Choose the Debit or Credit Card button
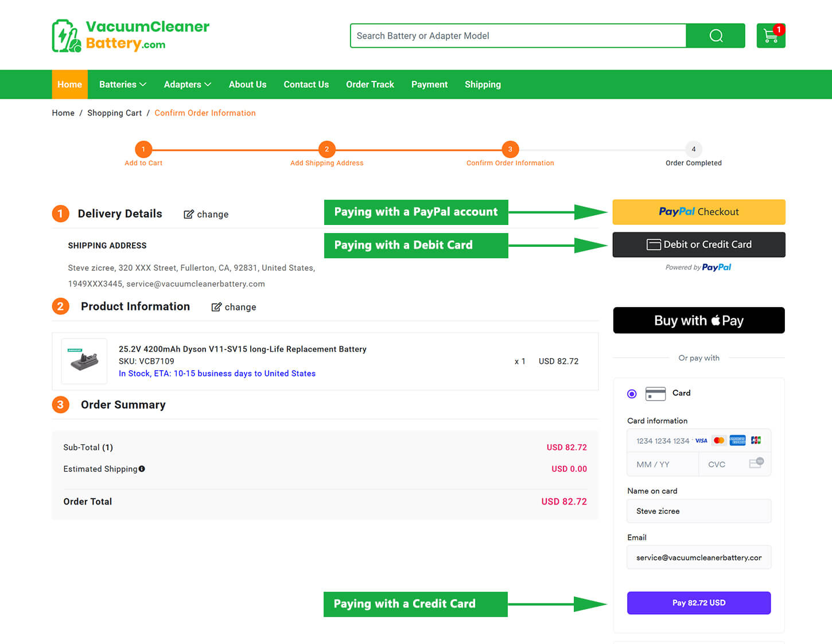The width and height of the screenshot is (832, 644). coord(698,245)
